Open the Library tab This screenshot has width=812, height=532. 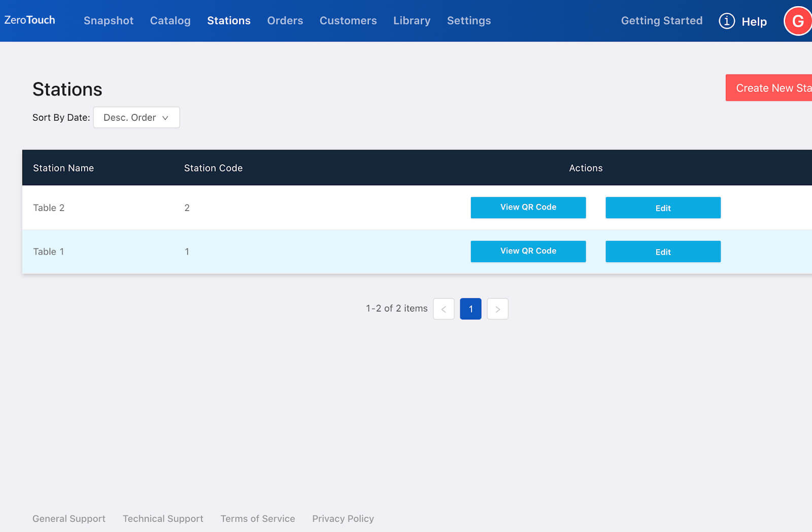(x=412, y=21)
